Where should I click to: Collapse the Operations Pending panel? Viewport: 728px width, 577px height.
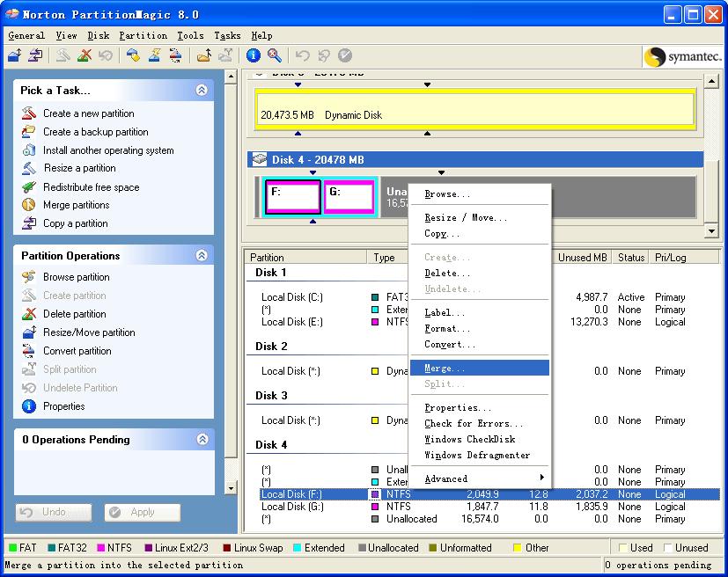(x=202, y=439)
